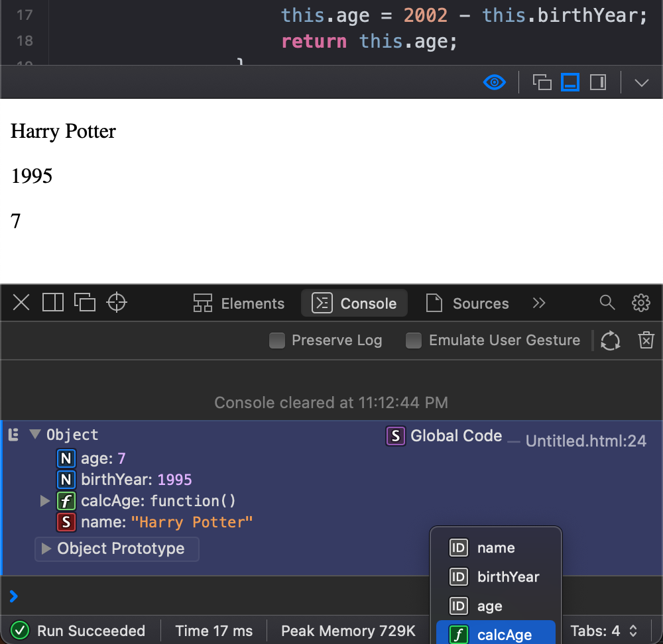Click the N number icon beside age
Viewport: 663px width, 644px height.
coord(66,458)
